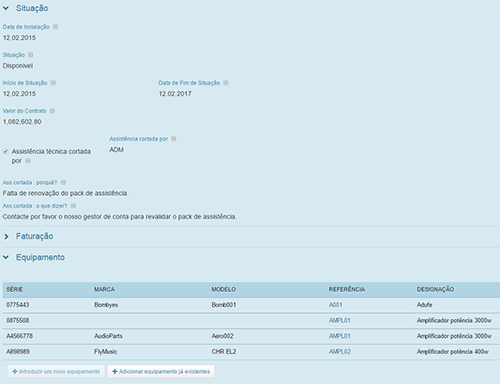Select serial number 0875508 cell

point(18,320)
